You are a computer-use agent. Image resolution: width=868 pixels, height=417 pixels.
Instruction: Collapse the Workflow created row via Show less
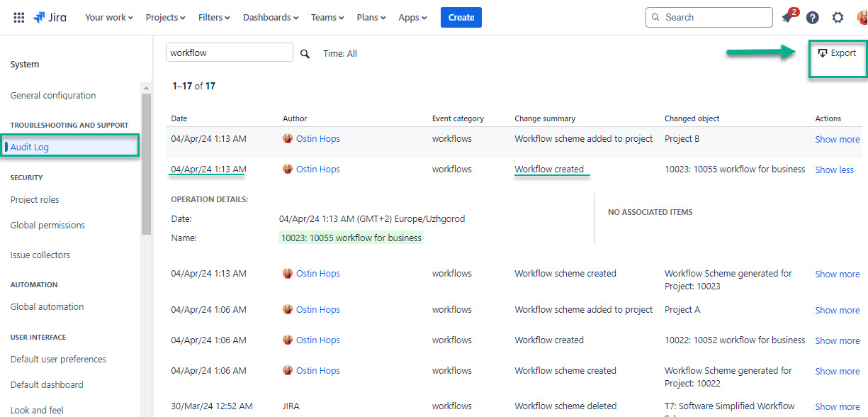pos(834,169)
